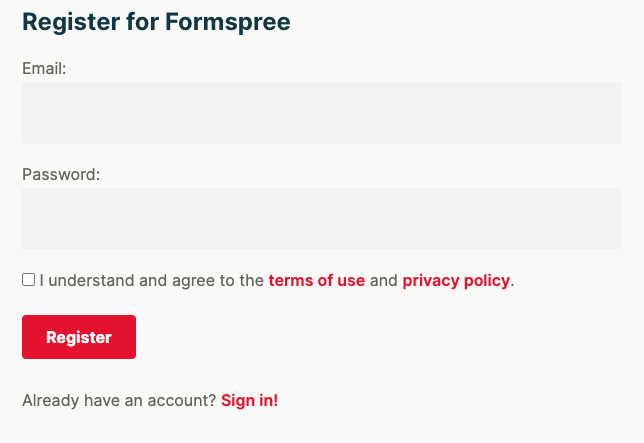This screenshot has width=644, height=443.
Task: Open the terms of use link
Action: coord(316,281)
